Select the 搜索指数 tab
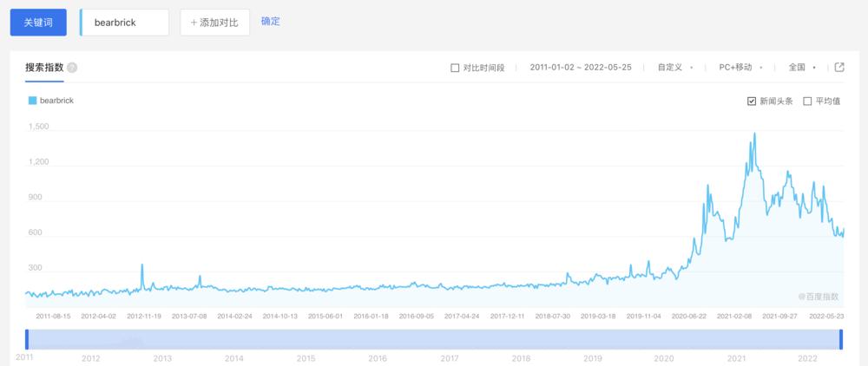The width and height of the screenshot is (868, 366). coord(43,68)
